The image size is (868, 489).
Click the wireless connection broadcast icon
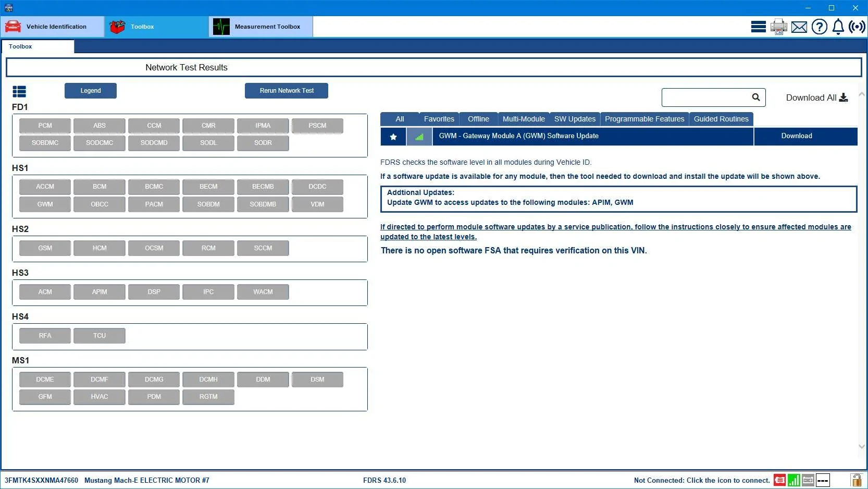pyautogui.click(x=857, y=27)
